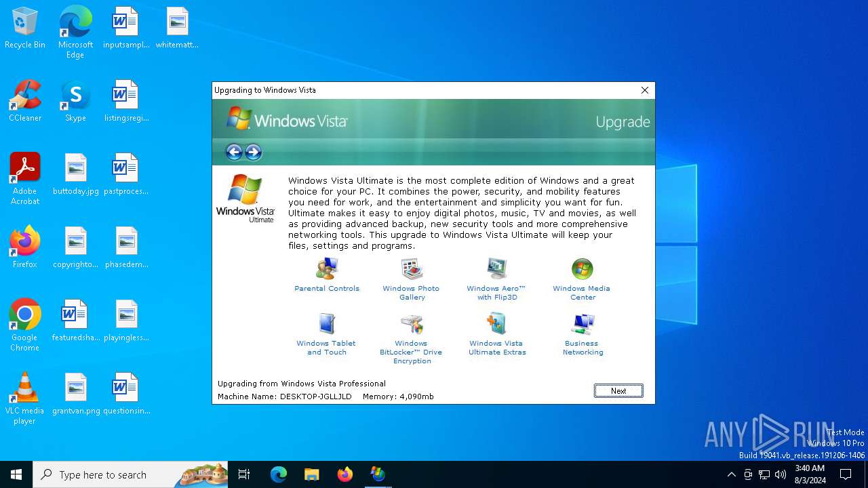Click the Vista upgrade app taskbar icon
The image size is (868, 488).
point(378,474)
